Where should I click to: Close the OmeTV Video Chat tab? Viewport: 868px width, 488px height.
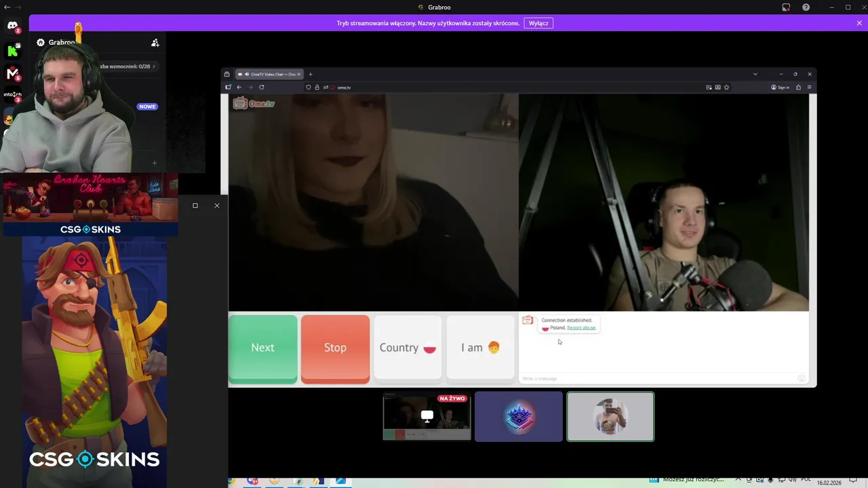tap(299, 75)
